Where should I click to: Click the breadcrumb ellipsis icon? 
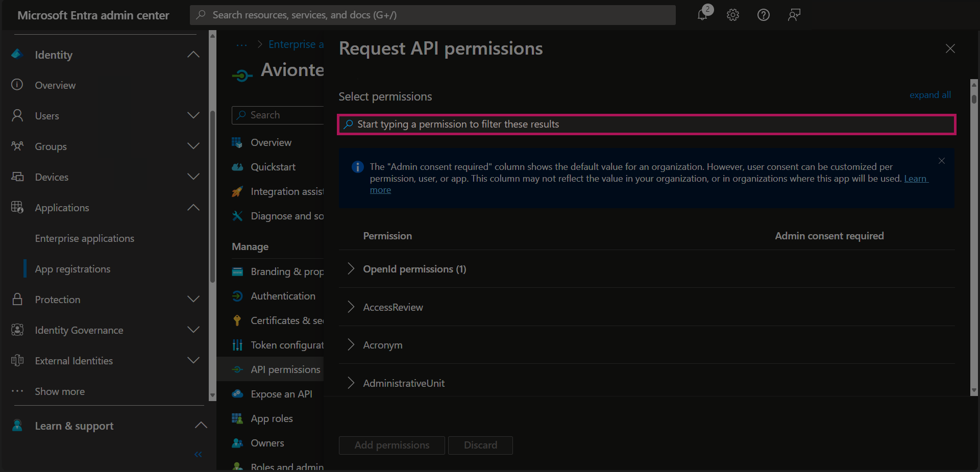tap(241, 45)
